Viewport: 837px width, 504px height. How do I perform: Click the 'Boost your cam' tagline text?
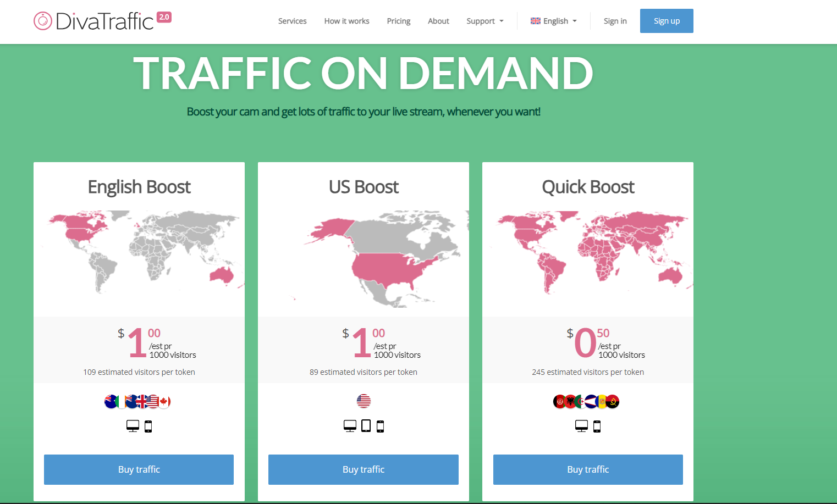[x=364, y=112]
